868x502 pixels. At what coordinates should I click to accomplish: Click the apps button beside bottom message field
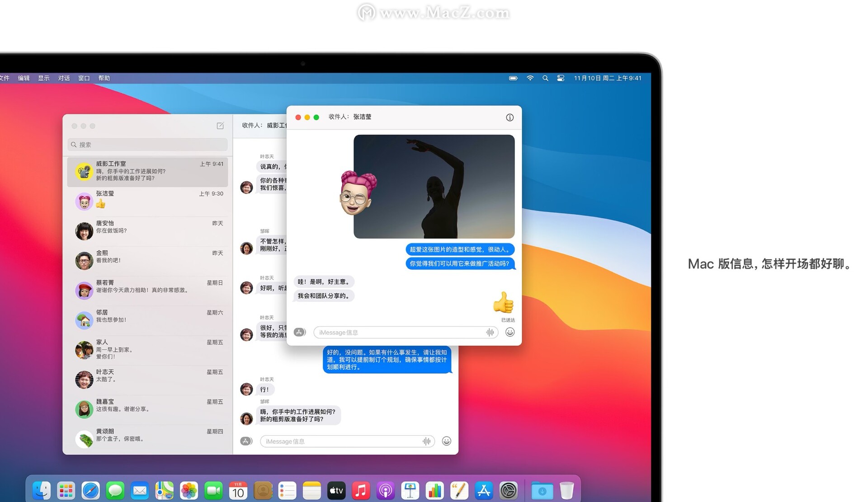246,441
